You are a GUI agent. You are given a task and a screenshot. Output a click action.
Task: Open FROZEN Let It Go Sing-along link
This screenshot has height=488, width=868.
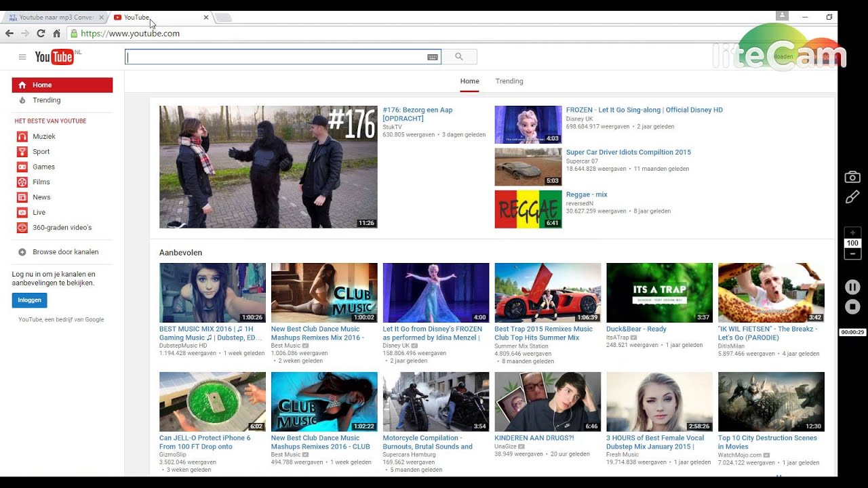click(644, 110)
